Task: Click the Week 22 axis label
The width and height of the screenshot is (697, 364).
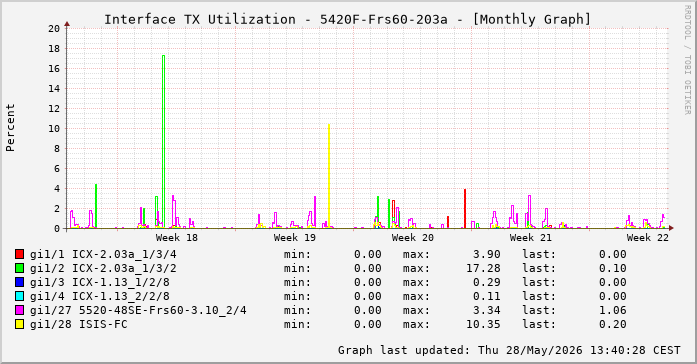Action: (648, 238)
